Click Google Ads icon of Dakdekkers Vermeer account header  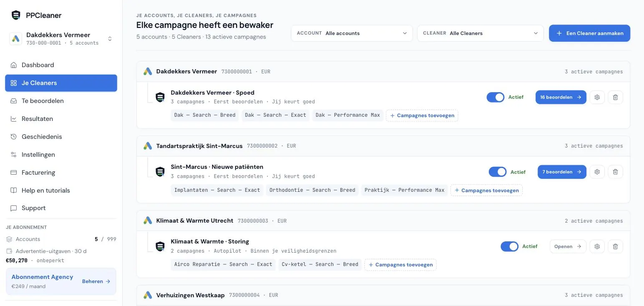coord(148,72)
